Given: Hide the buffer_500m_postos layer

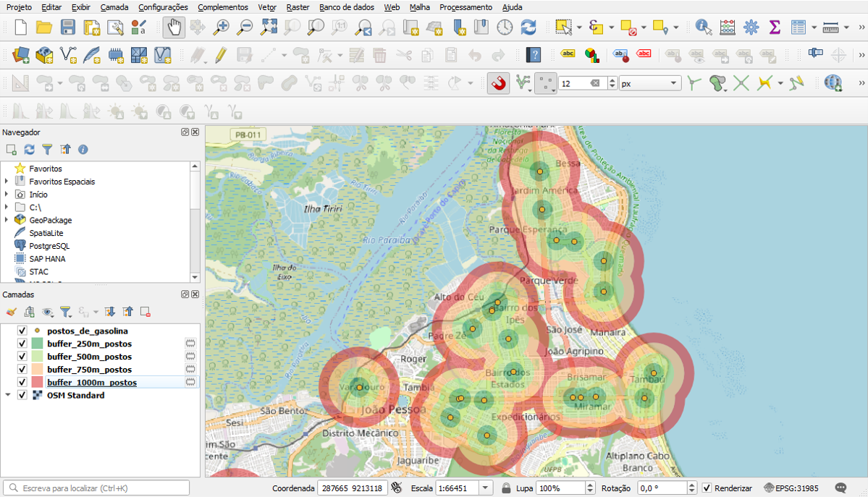Looking at the screenshot, I should tap(22, 357).
